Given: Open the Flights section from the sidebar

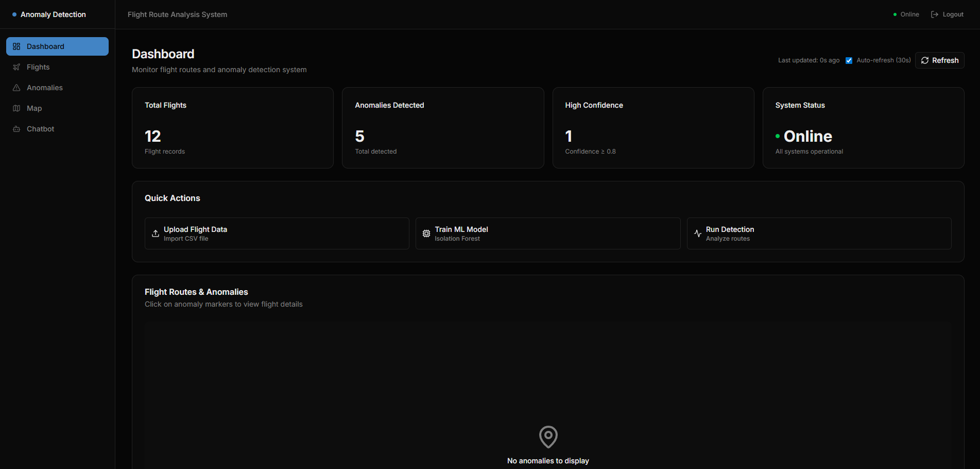Looking at the screenshot, I should pos(38,67).
